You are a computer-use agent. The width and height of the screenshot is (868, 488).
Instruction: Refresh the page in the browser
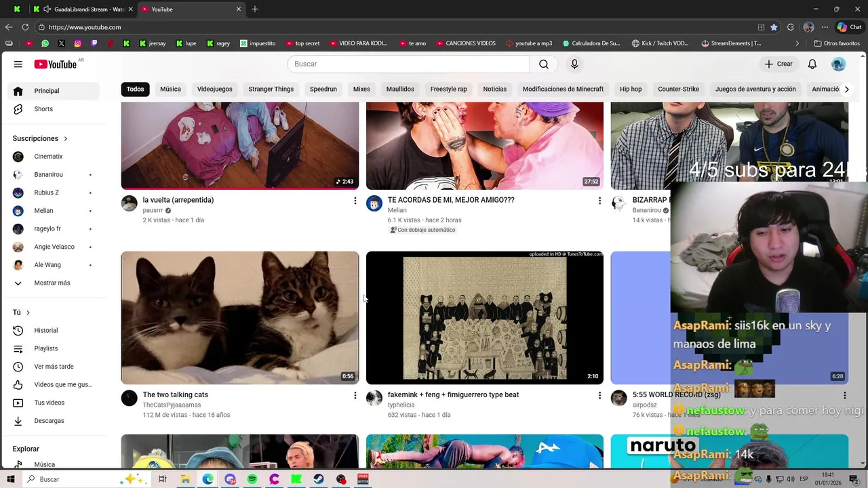point(25,27)
